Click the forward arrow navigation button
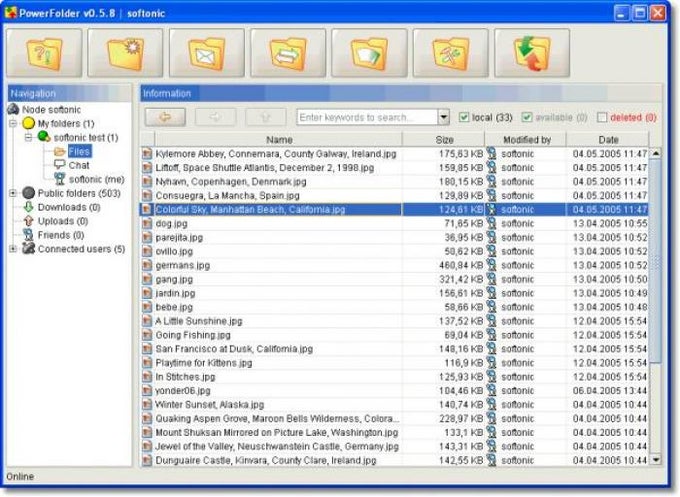Viewport: 680px width, 497px height. [216, 117]
